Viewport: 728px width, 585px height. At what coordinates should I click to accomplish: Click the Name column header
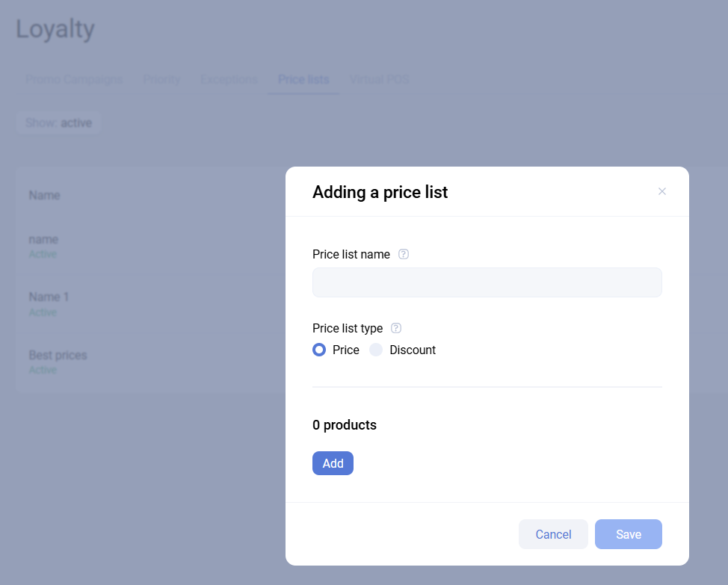tap(44, 195)
